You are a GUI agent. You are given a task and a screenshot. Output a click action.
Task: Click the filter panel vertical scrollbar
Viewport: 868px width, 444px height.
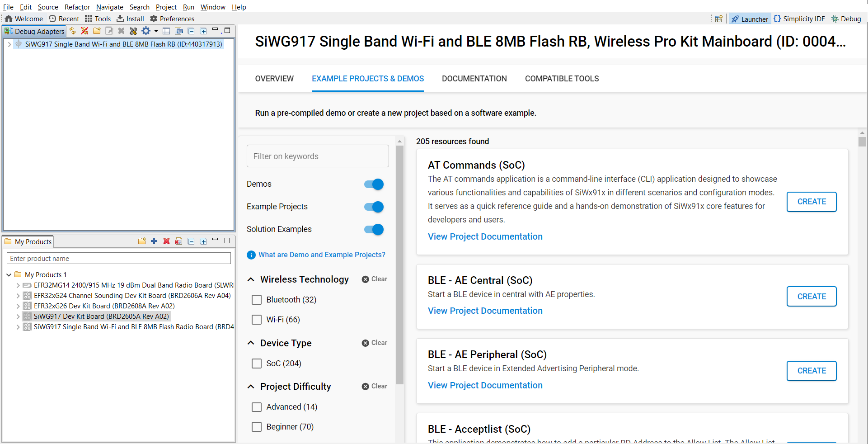coord(399,262)
